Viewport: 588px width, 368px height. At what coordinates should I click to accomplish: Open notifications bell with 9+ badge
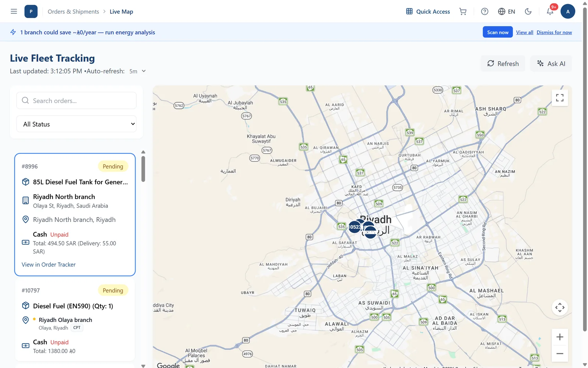(x=550, y=11)
